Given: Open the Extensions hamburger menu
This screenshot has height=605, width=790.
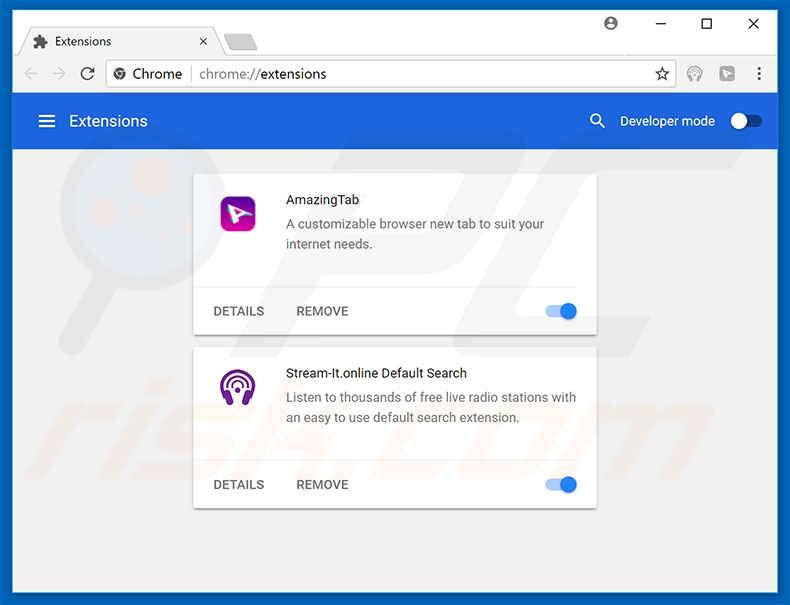Looking at the screenshot, I should (47, 121).
